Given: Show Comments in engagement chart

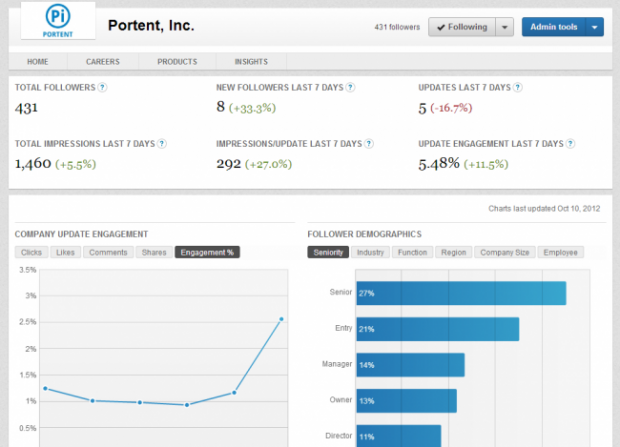Looking at the screenshot, I should coord(108,252).
